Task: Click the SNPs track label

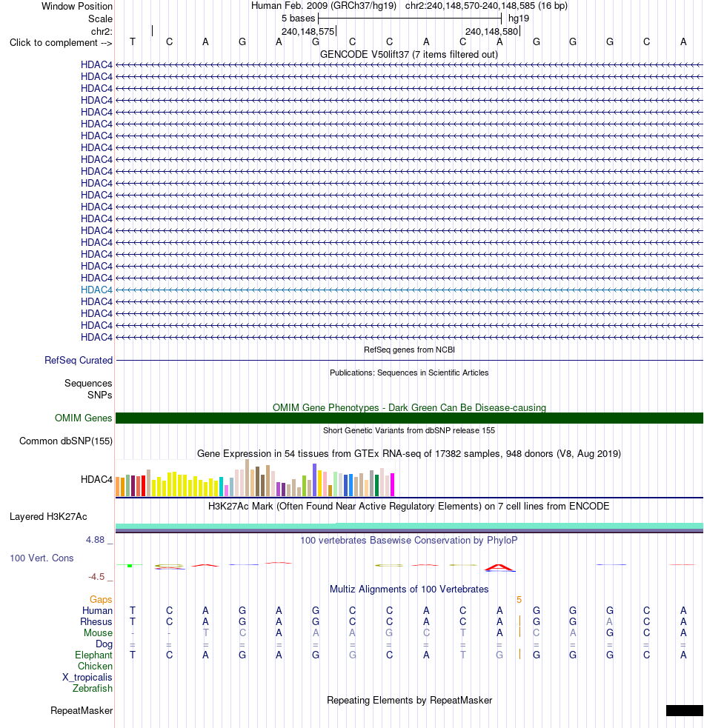Action: click(100, 395)
